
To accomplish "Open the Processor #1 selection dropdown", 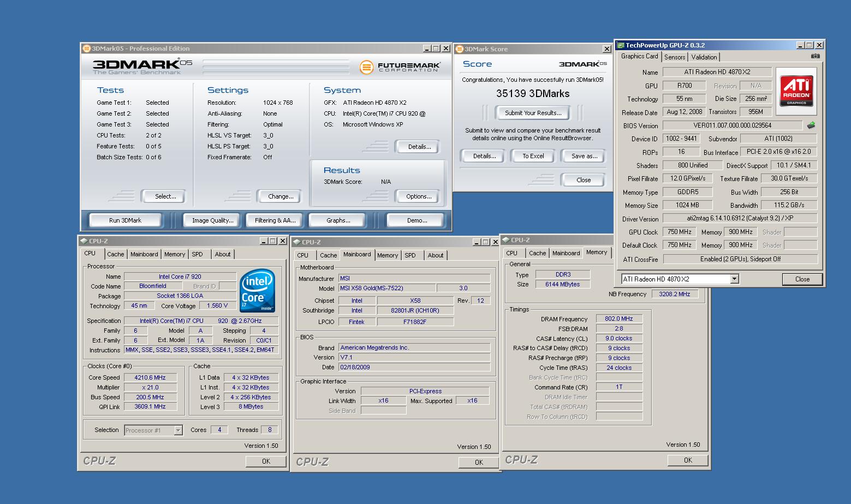I will 178,430.
